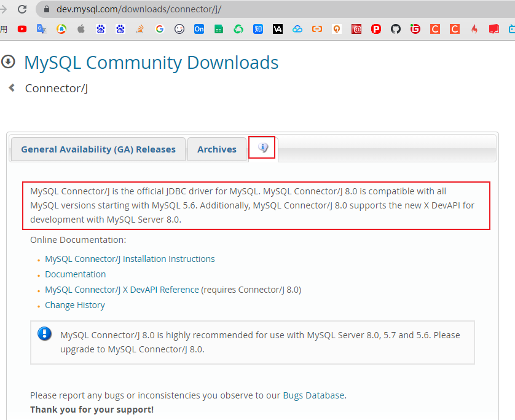The width and height of the screenshot is (515, 420).
Task: Open the YouTube bookmark
Action: point(22,30)
